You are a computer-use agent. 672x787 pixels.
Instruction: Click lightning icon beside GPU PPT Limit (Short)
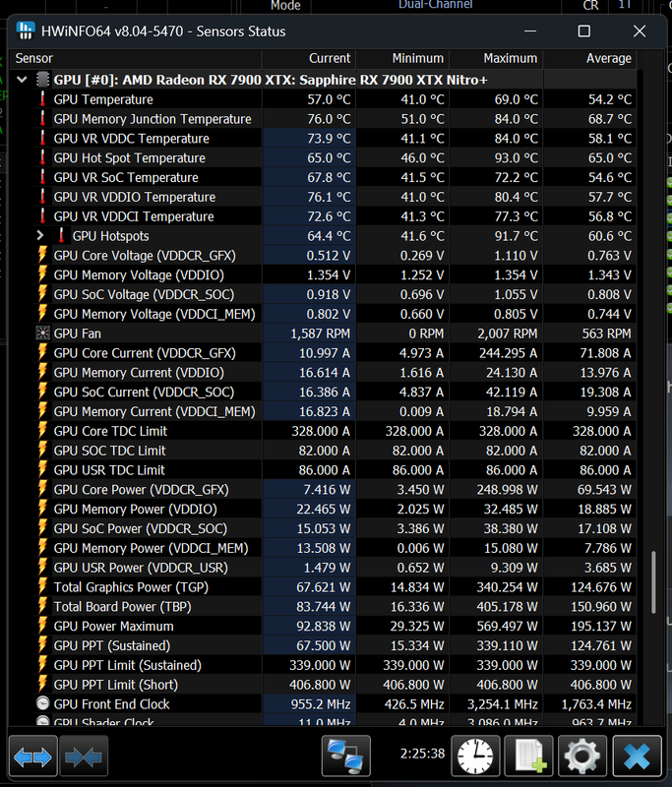coord(42,685)
